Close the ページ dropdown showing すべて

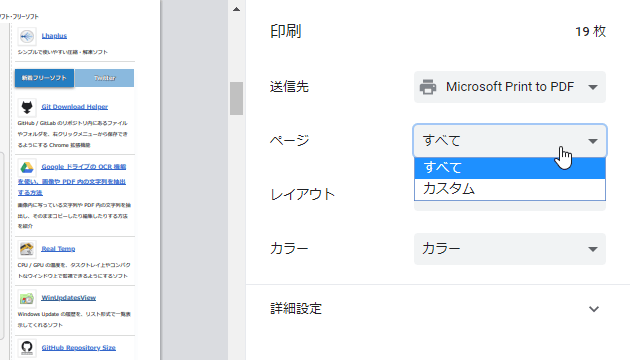509,141
